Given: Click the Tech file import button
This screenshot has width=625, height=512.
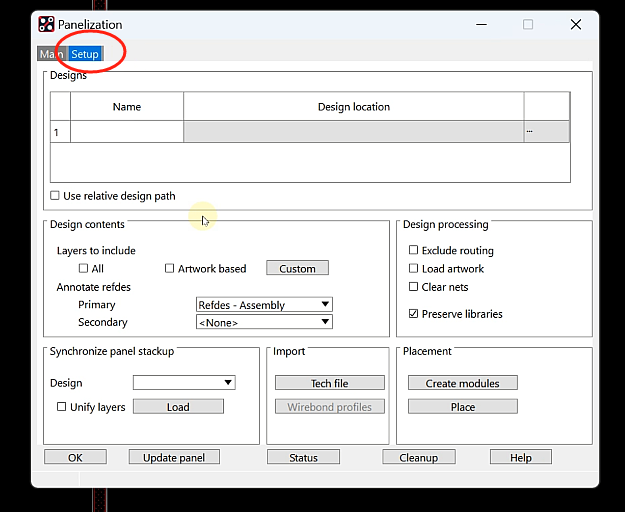Looking at the screenshot, I should click(330, 383).
